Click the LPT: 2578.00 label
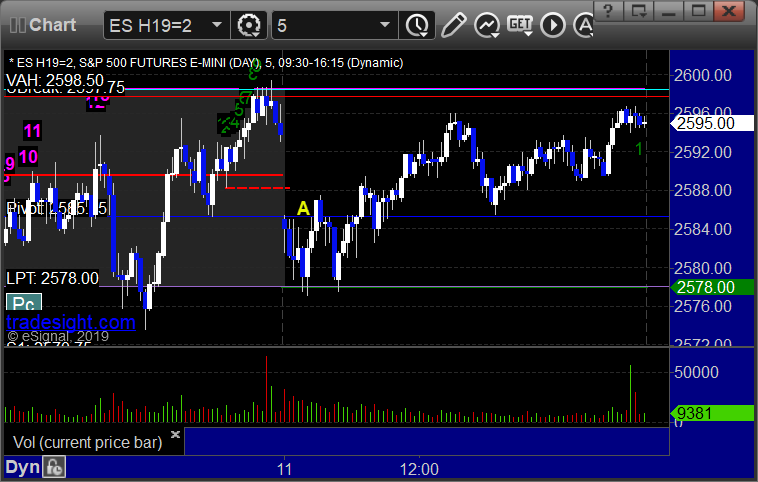758x482 pixels. pyautogui.click(x=52, y=278)
